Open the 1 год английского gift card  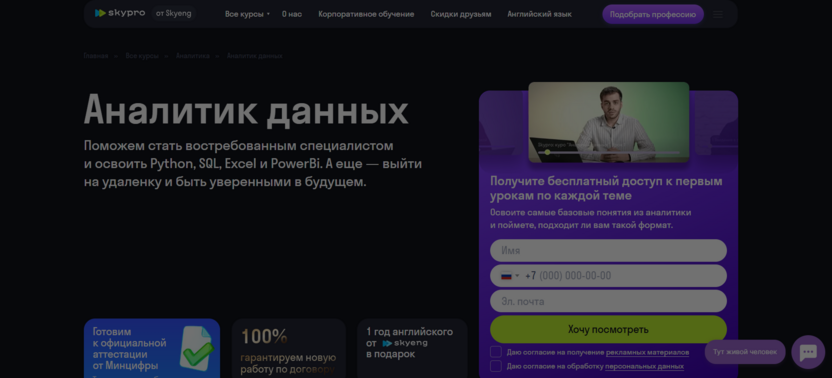tap(412, 348)
